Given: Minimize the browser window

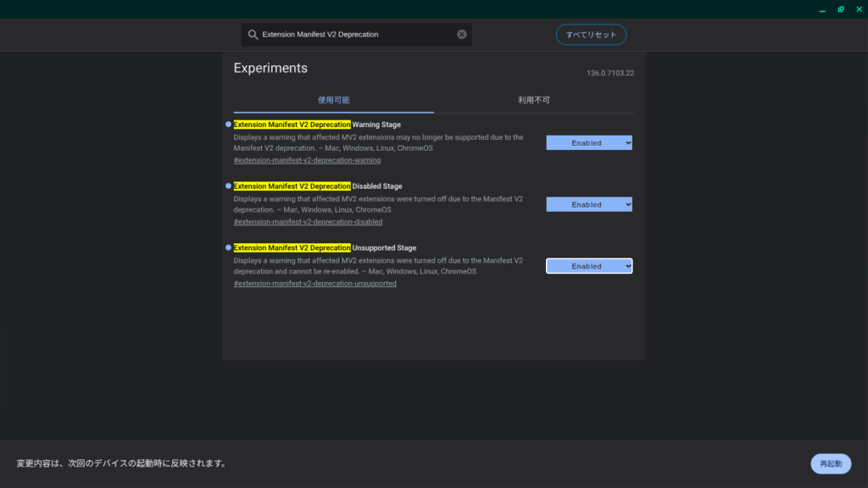Looking at the screenshot, I should click(821, 9).
